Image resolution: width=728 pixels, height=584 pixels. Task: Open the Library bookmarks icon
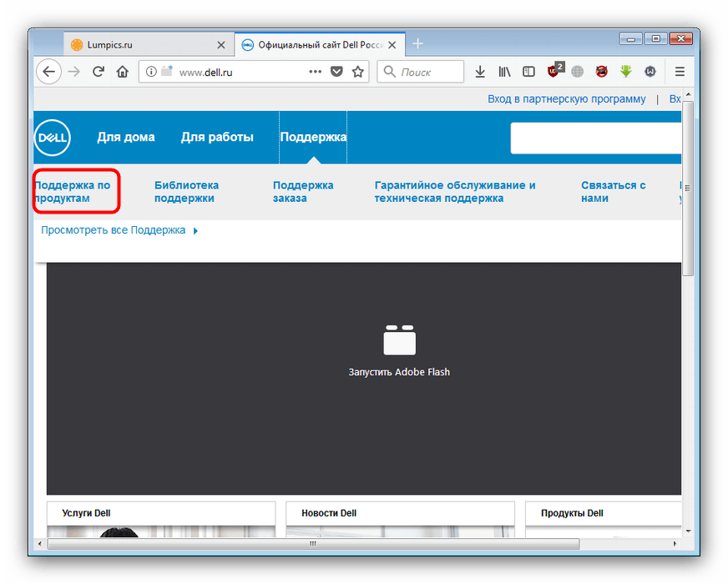[504, 72]
